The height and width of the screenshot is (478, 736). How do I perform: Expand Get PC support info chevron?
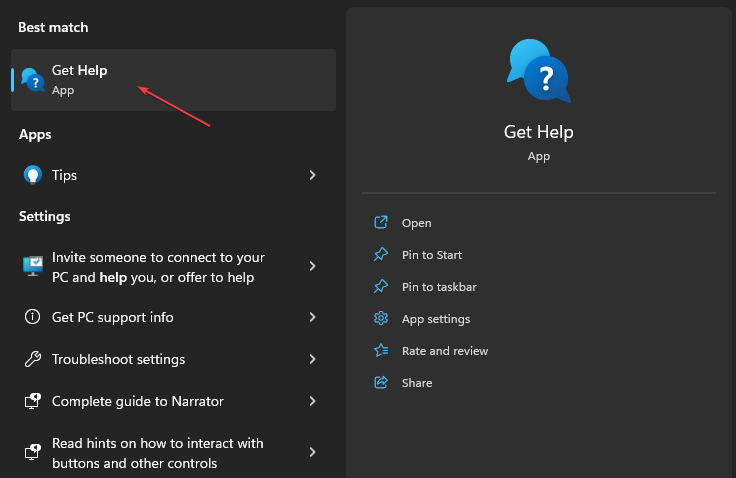(x=313, y=317)
